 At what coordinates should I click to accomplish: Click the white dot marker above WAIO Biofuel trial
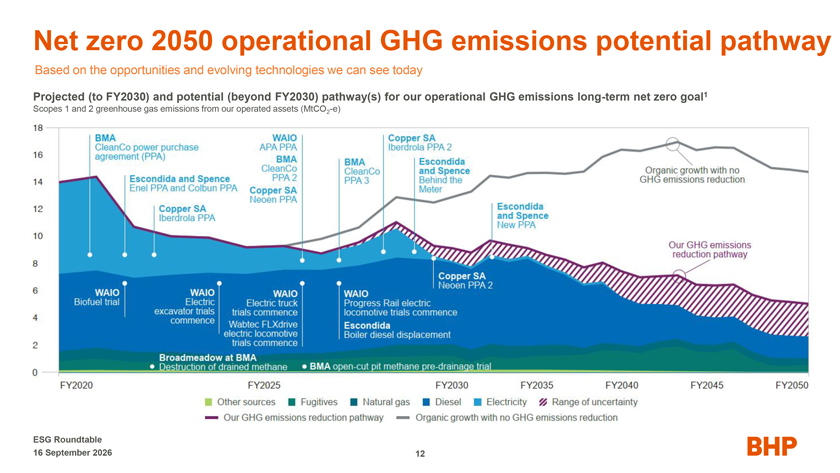coord(125,283)
